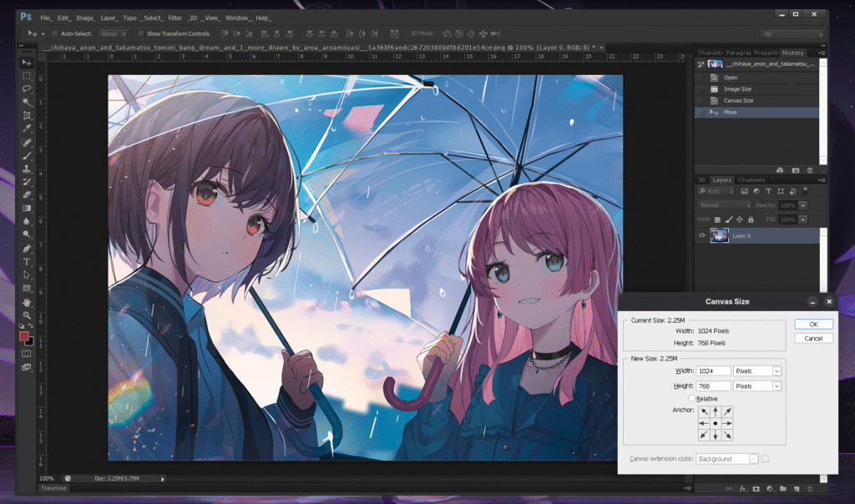Screen dimensions: 855x504
Task: Delete current state trash icon in History
Action: point(810,170)
